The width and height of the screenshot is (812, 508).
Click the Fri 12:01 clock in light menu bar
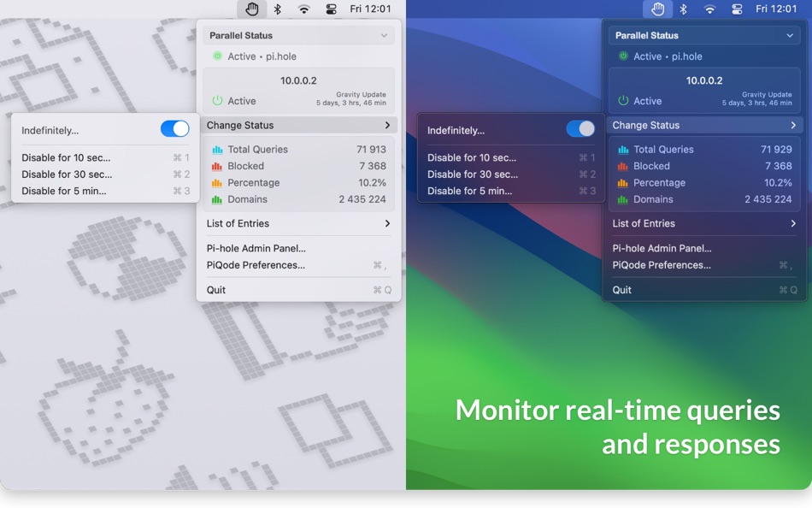370,9
